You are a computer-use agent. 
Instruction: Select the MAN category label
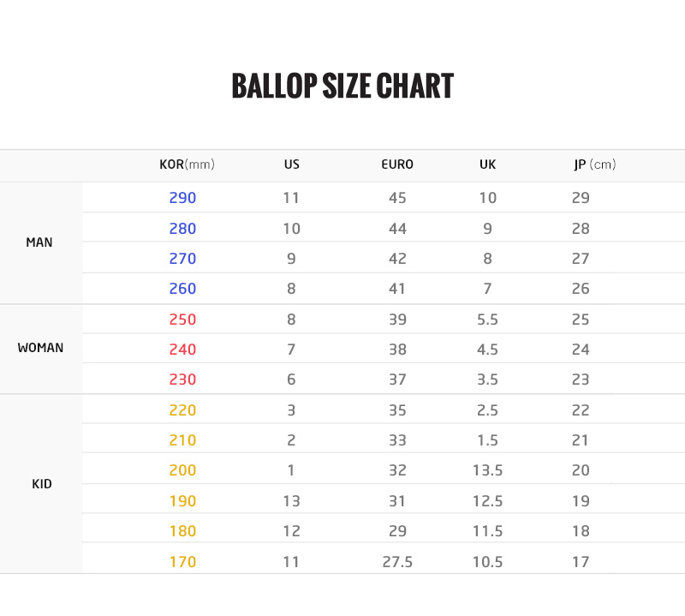point(39,242)
